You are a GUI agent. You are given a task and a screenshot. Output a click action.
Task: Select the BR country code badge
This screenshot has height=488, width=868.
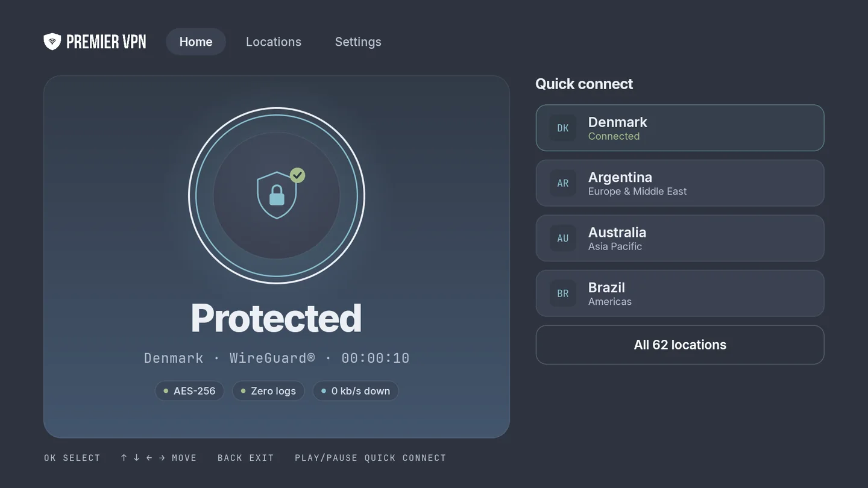(563, 293)
